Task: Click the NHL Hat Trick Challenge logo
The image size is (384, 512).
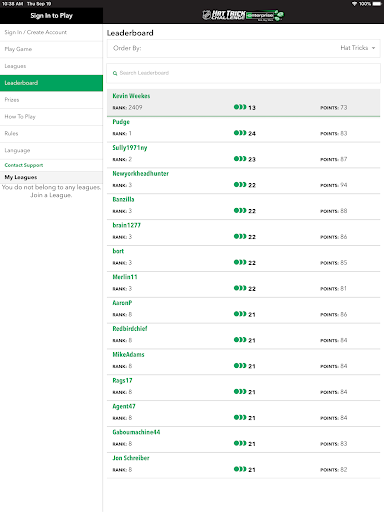Action: [224, 15]
